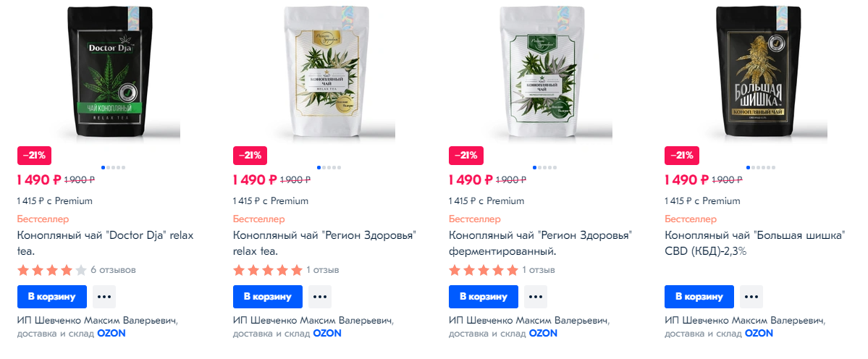Open Большая шишка CBD tea title link

point(754,243)
